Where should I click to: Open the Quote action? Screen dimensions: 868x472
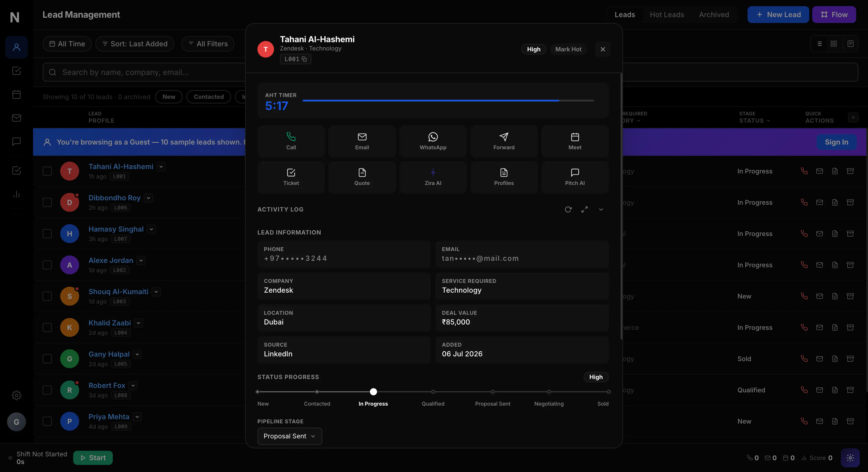coord(362,177)
